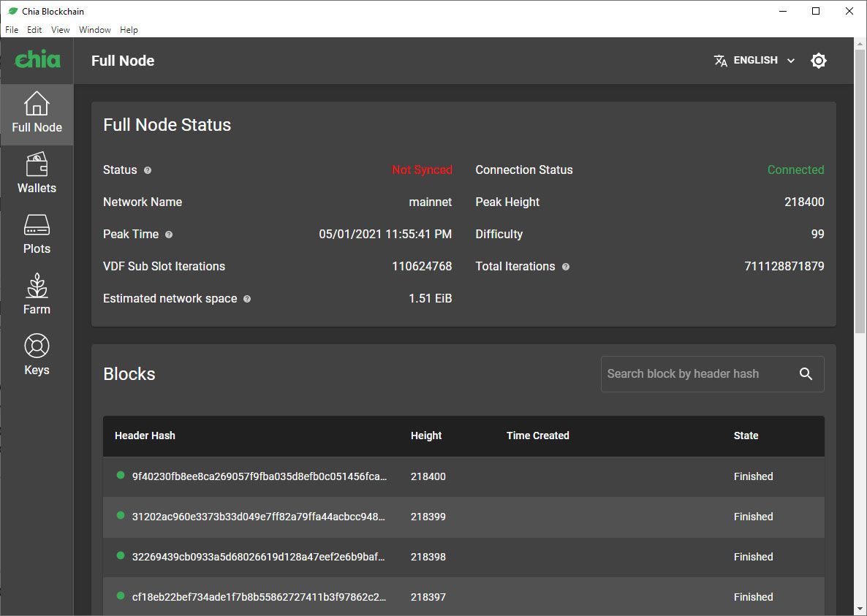
Task: Open the Farm plant icon
Action: 37,286
